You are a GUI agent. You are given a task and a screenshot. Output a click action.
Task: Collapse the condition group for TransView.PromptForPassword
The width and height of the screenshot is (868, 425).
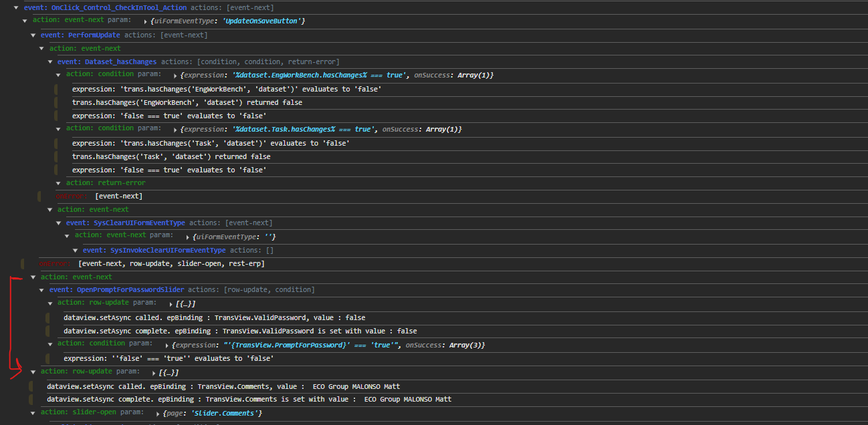(49, 344)
